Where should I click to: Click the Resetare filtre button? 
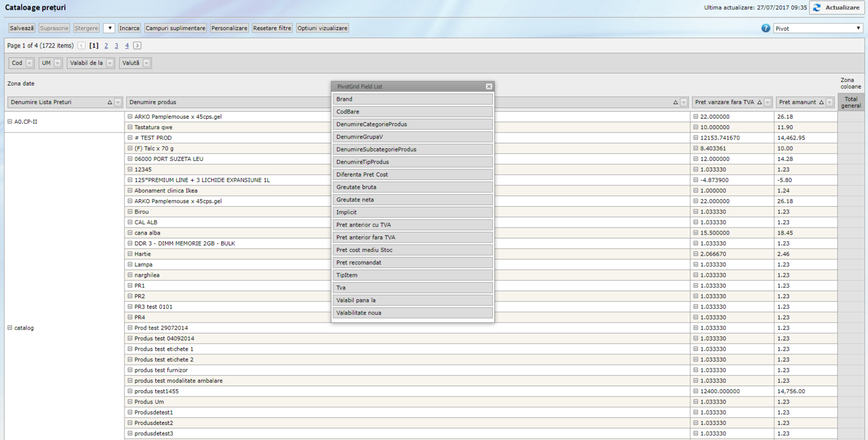click(x=272, y=28)
